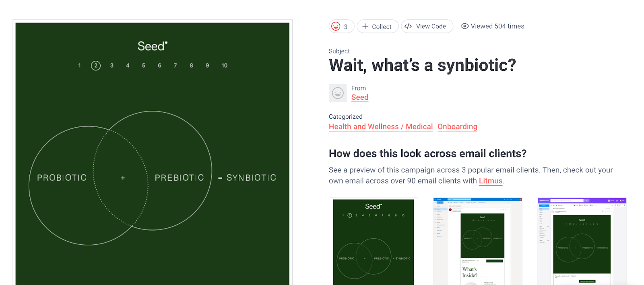644x285 pixels.
Task: Open Health and Wellness / Medical category
Action: [381, 126]
